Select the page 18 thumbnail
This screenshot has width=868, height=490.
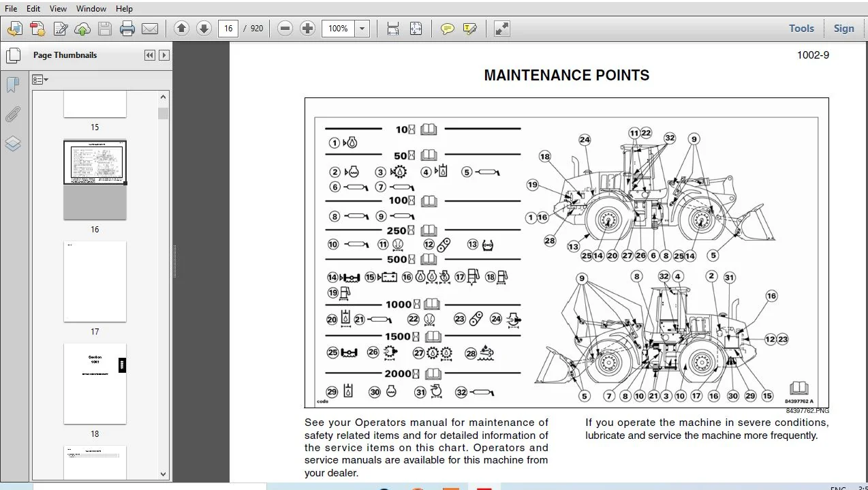point(95,384)
